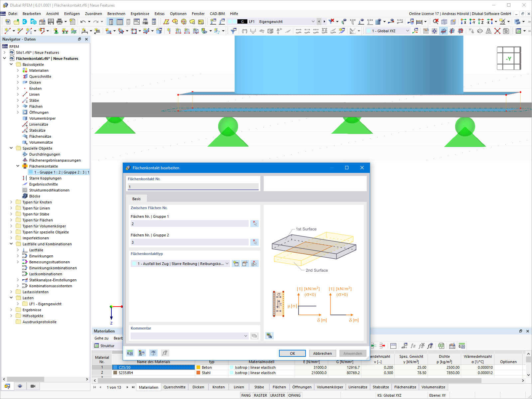The width and height of the screenshot is (532, 399).
Task: Click the Gruppe 1 surface number field
Action: pos(190,223)
